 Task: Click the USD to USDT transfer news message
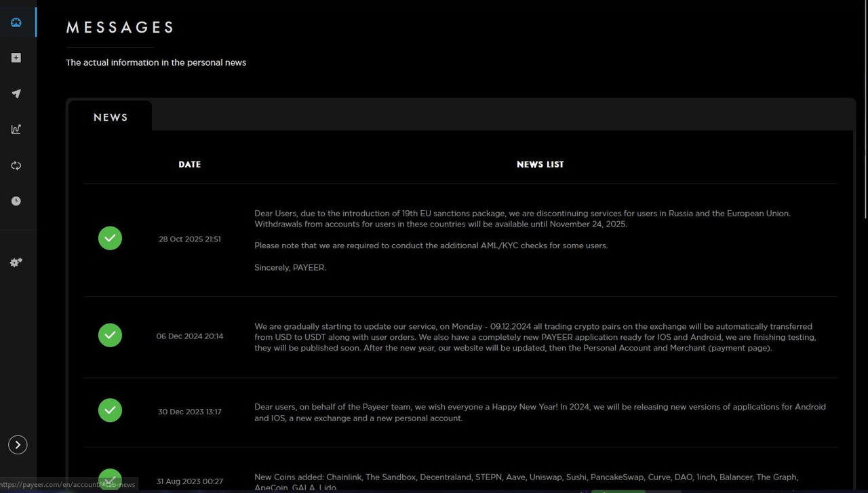(x=536, y=337)
